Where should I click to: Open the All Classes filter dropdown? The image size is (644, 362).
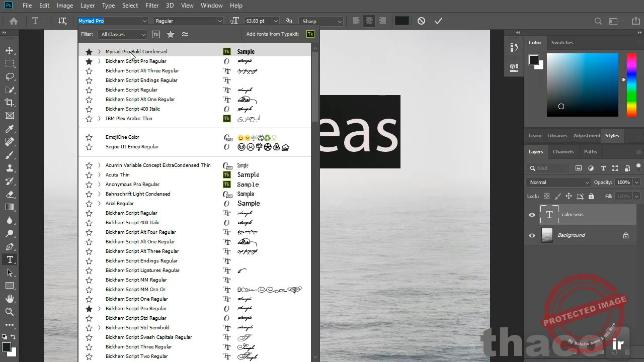pyautogui.click(x=122, y=34)
